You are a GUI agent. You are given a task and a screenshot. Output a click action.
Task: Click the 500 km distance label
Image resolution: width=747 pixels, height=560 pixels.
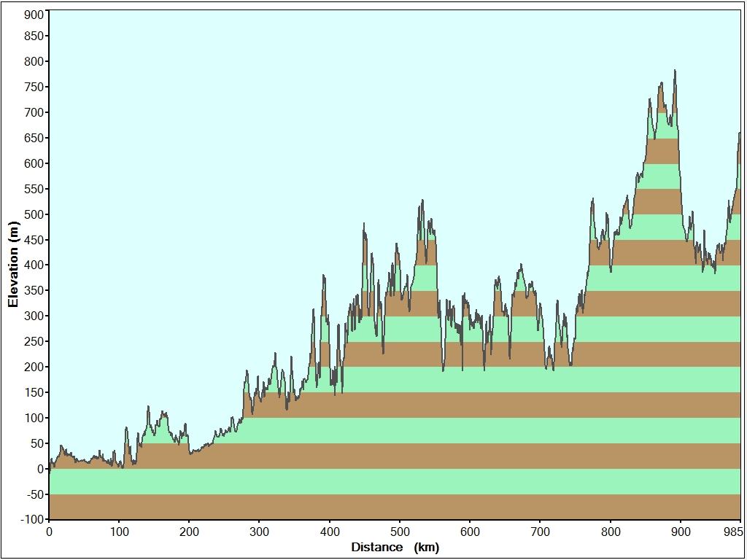pos(400,532)
